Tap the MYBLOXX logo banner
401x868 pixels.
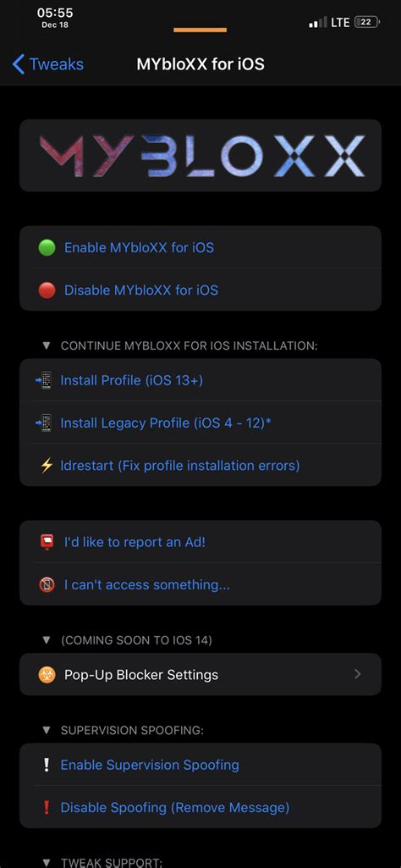click(200, 156)
